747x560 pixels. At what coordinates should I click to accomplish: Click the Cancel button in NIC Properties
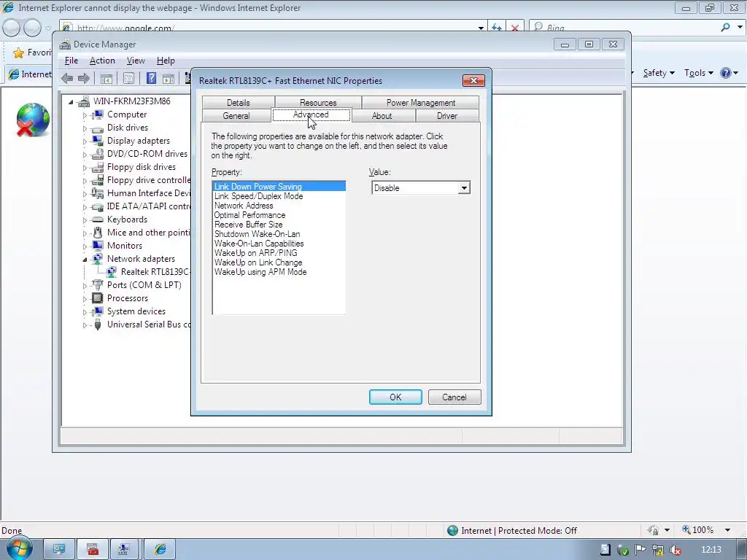click(x=454, y=397)
